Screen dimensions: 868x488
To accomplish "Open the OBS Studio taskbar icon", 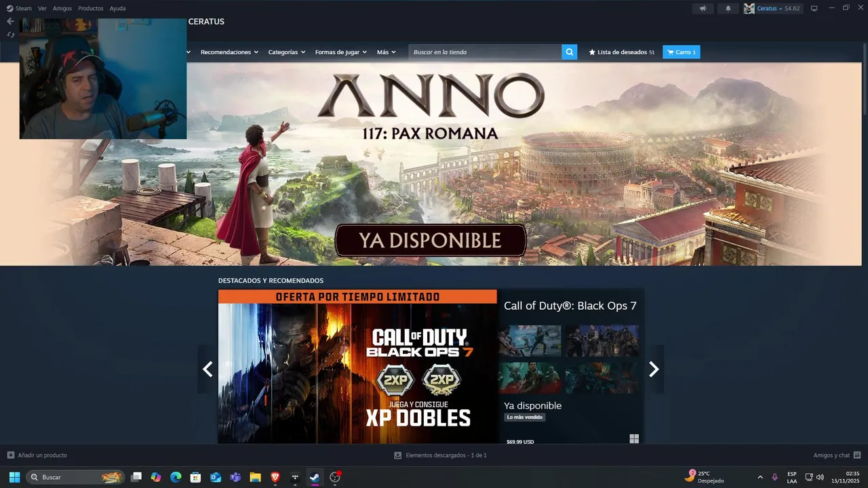I will tap(335, 477).
